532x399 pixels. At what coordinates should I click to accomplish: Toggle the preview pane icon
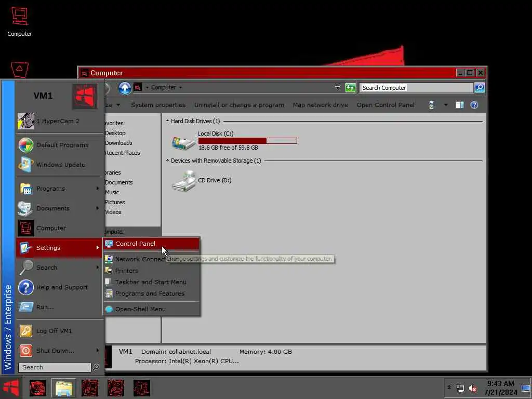(x=459, y=105)
